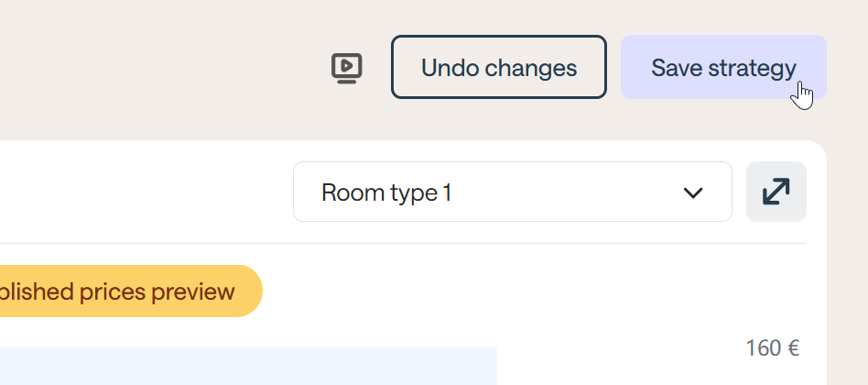Image resolution: width=868 pixels, height=385 pixels.
Task: Click the 160 € axis label
Action: [772, 348]
